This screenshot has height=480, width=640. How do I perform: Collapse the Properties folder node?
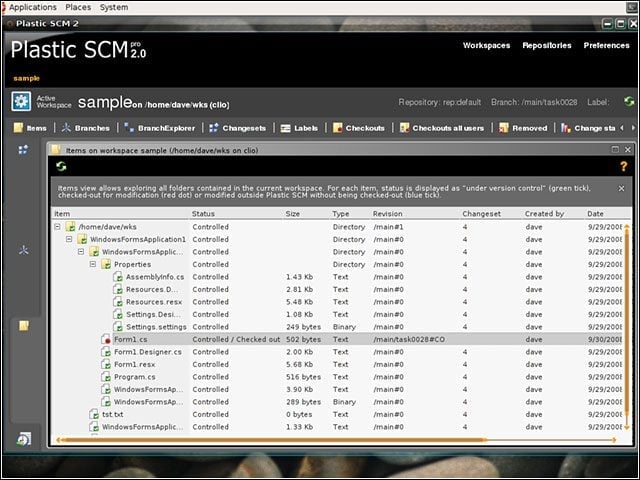point(93,264)
